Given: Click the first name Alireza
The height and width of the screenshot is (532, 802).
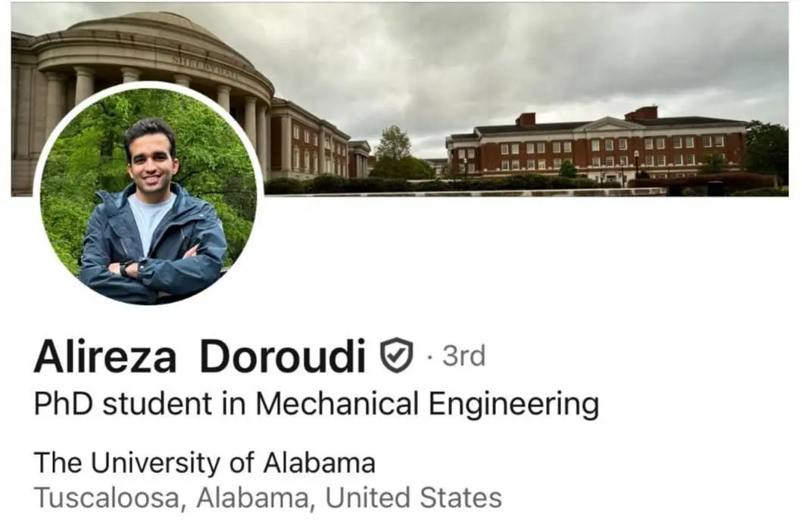Looking at the screenshot, I should (x=105, y=356).
